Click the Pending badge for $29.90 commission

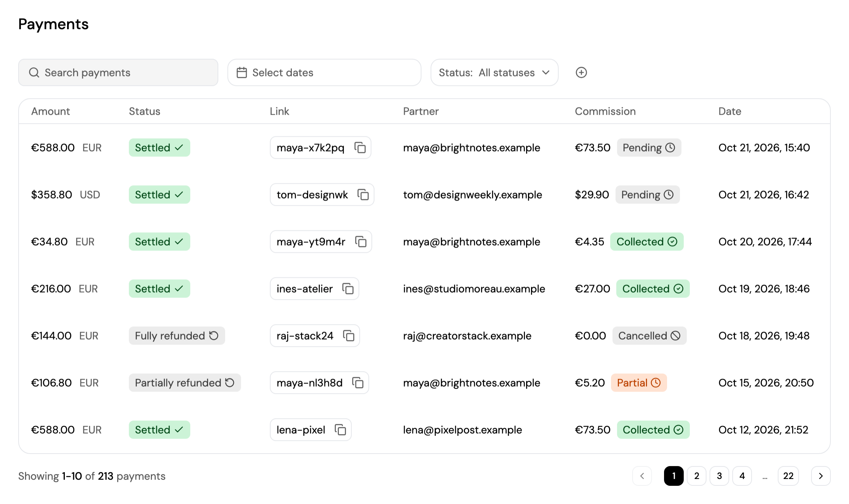point(647,194)
